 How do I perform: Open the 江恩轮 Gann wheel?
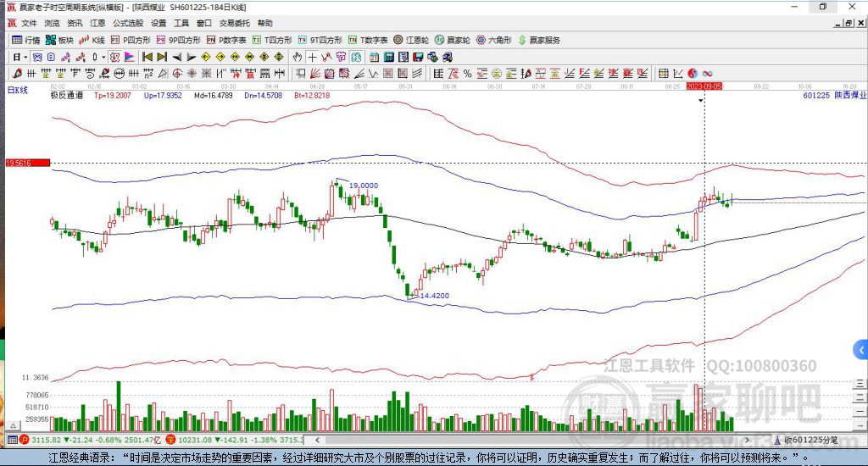(x=411, y=40)
